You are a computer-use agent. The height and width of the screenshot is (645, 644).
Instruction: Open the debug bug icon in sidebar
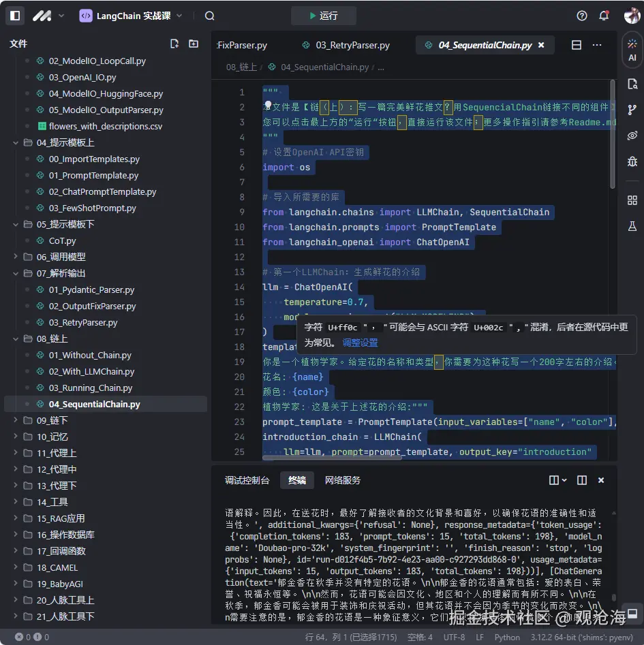click(x=632, y=161)
